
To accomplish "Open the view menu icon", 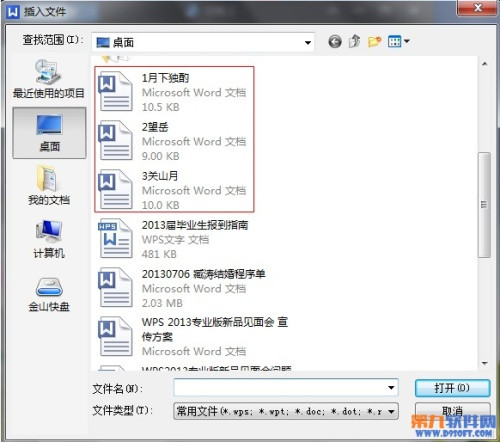I will tap(398, 42).
